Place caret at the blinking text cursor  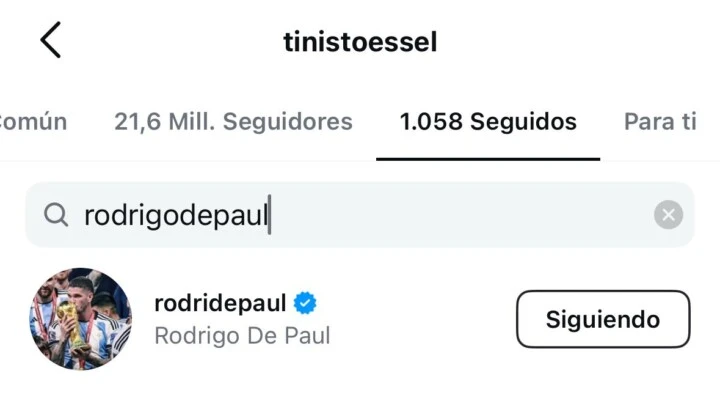pos(270,214)
